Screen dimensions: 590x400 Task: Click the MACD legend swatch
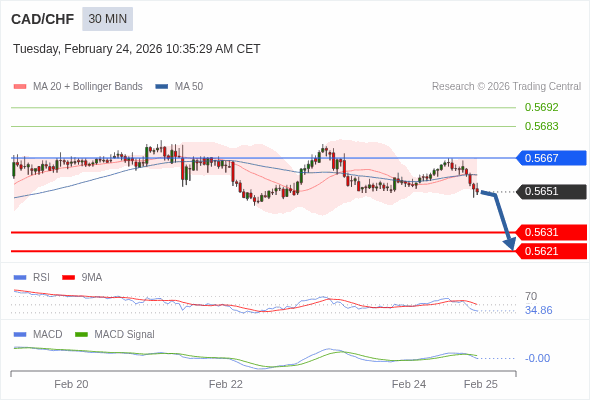point(20,335)
